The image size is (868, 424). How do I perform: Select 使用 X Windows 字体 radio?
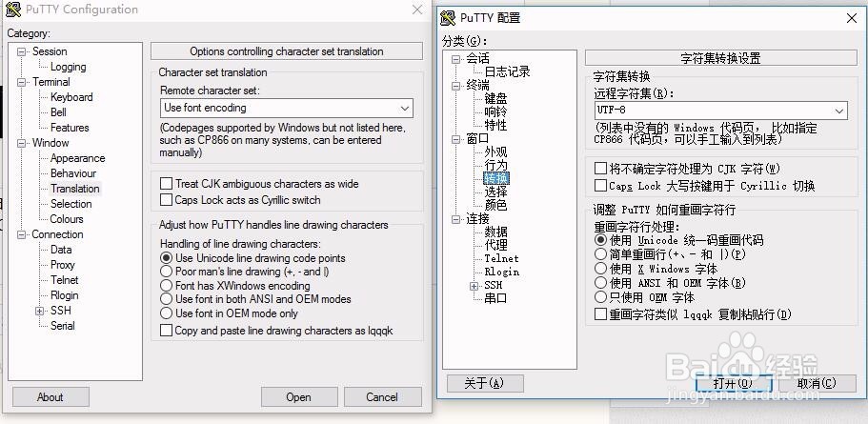(600, 269)
